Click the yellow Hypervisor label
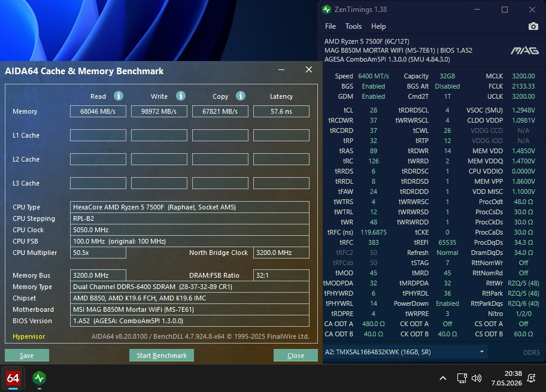Image resolution: width=546 pixels, height=392 pixels. tap(29, 337)
